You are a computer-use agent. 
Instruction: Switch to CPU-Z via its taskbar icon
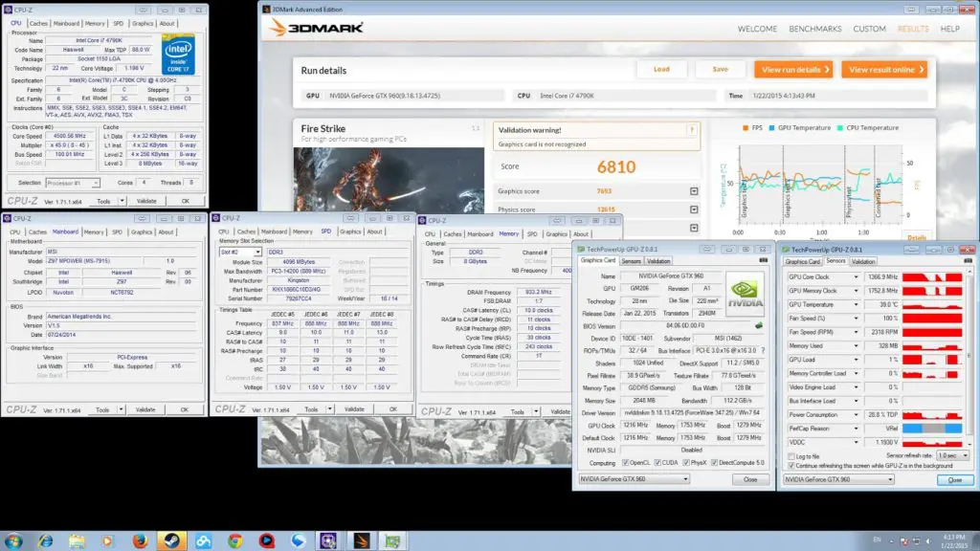328,540
